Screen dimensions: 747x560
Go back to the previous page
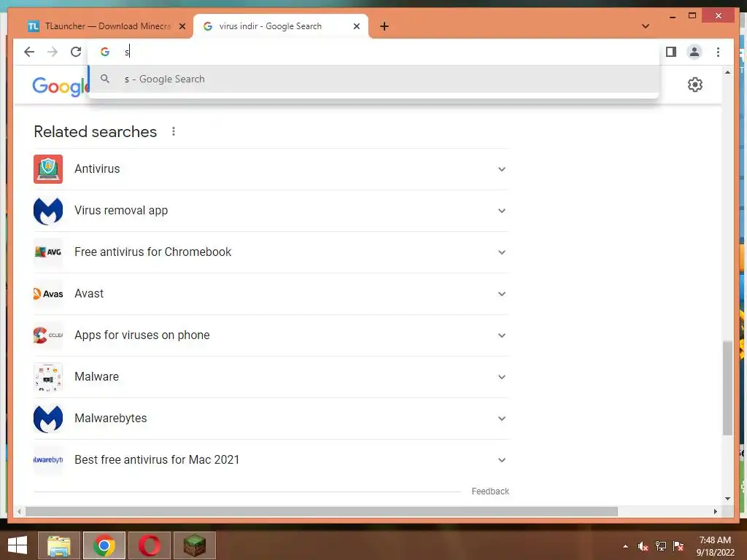pos(29,52)
